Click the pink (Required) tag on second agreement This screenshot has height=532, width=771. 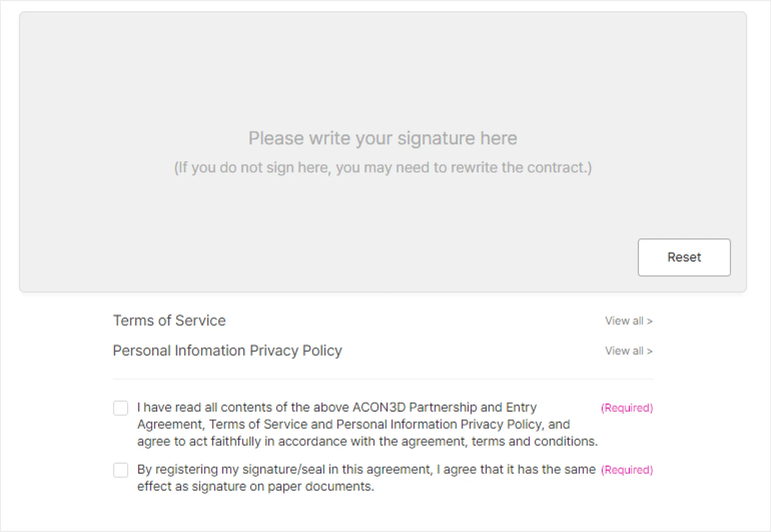pyautogui.click(x=626, y=470)
